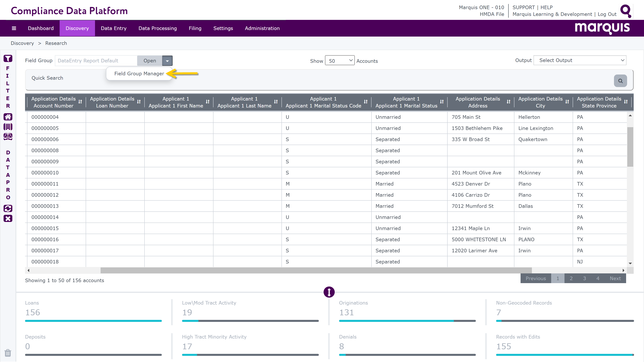This screenshot has width=644, height=362.
Task: Click the 705 Main St address cell
Action: (480, 117)
